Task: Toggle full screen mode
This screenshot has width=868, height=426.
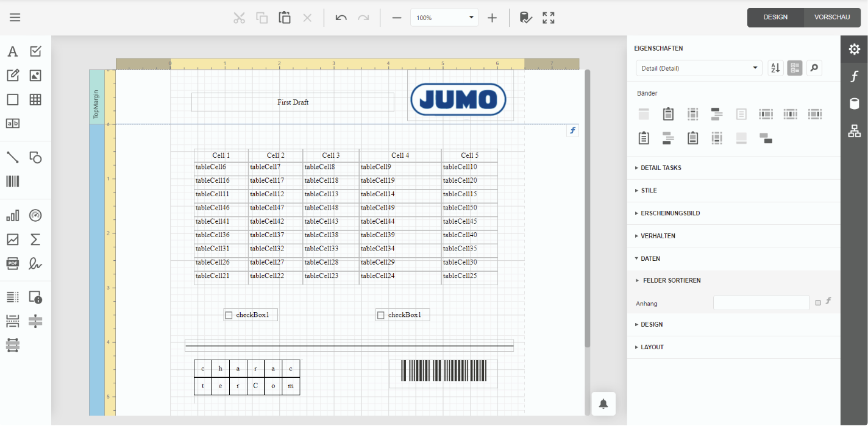Action: [x=549, y=18]
